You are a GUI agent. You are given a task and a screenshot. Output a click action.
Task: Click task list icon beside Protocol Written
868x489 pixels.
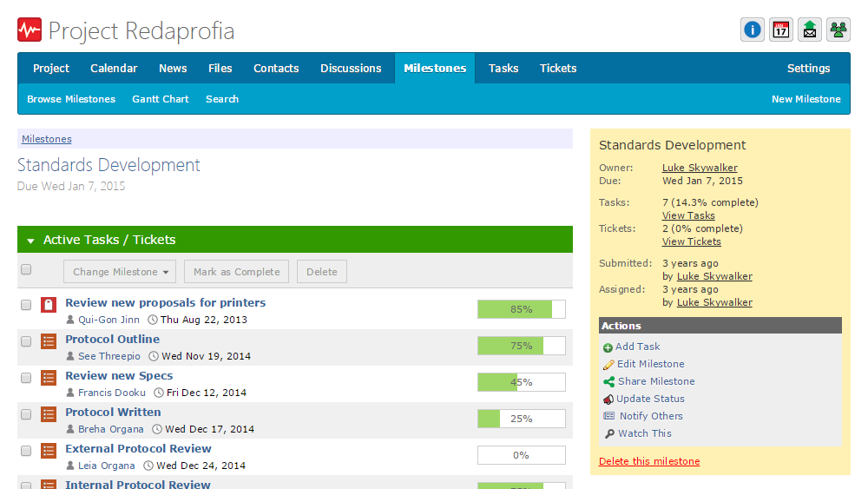click(x=49, y=414)
